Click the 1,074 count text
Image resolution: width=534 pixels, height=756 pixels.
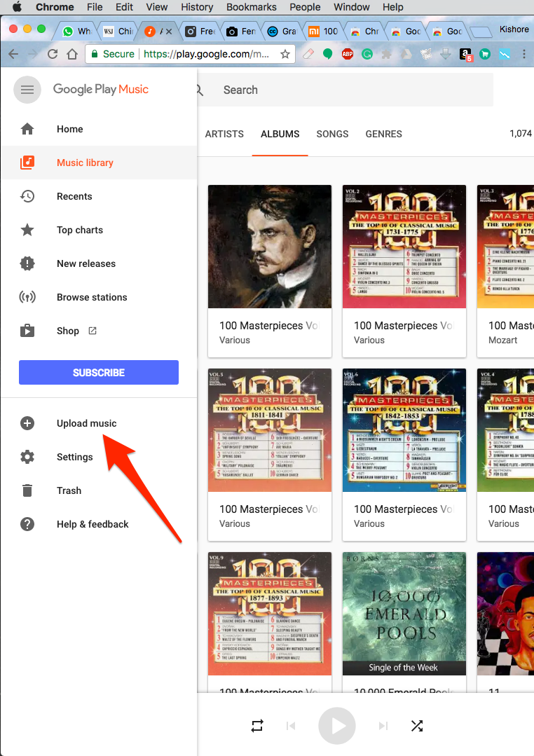point(521,134)
